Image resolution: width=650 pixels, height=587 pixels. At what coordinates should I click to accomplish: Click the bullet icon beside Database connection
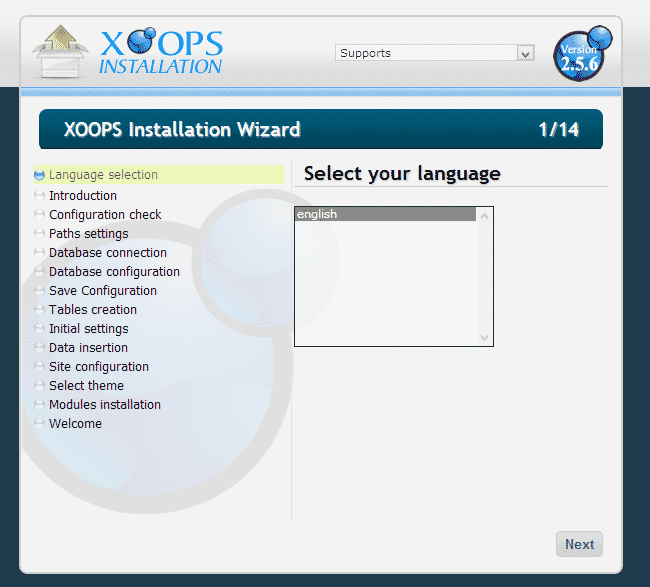tap(39, 253)
